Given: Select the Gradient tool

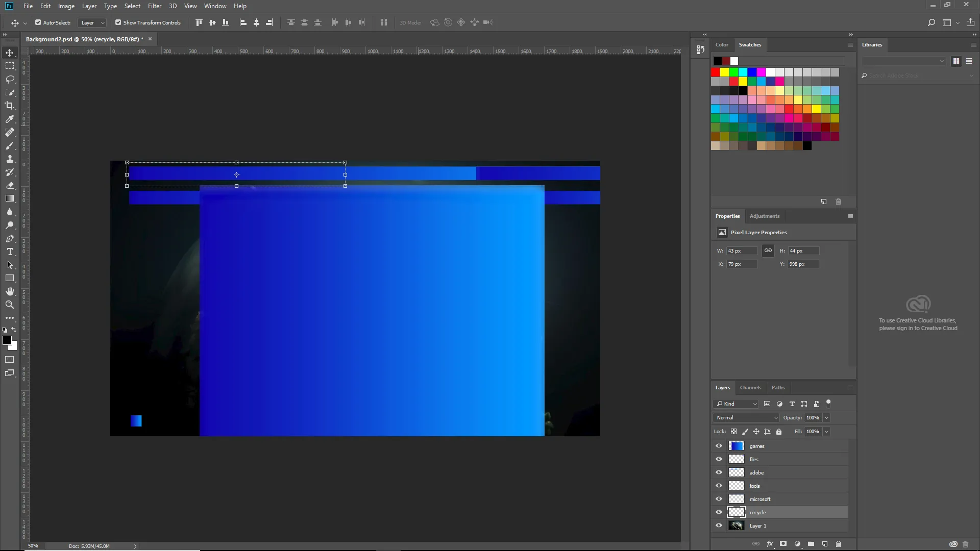Looking at the screenshot, I should pyautogui.click(x=10, y=198).
